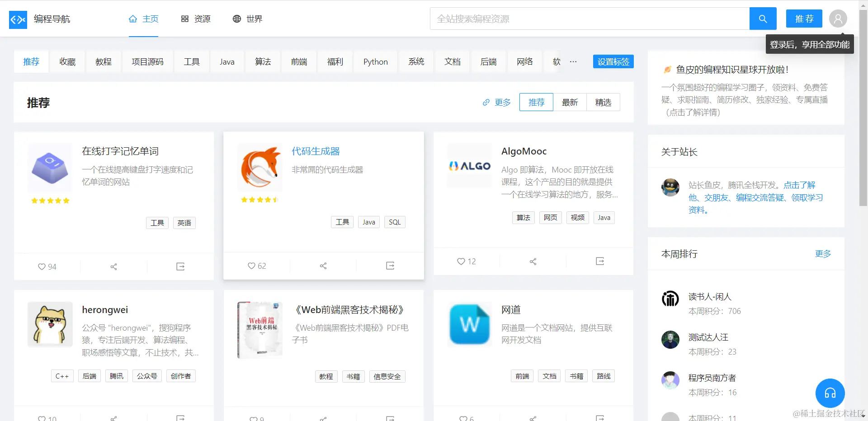The width and height of the screenshot is (868, 421).
Task: Click the 公众号 tag on herongwei
Action: tap(147, 376)
